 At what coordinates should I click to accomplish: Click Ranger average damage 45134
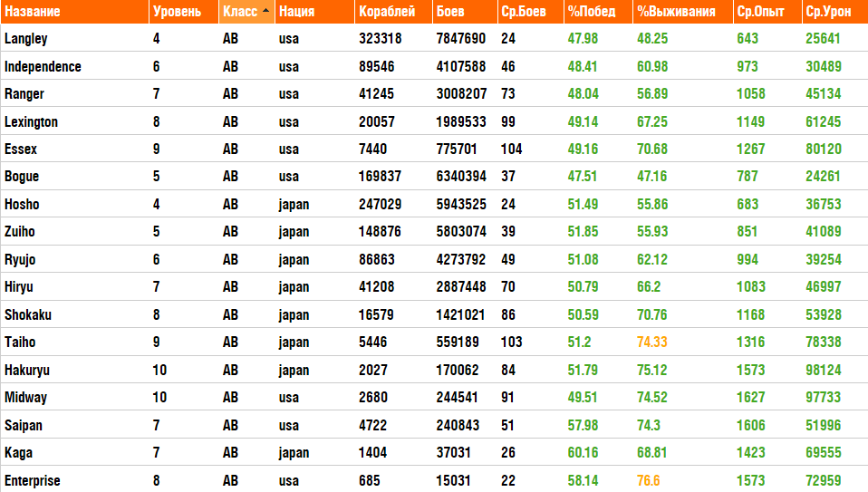click(x=824, y=94)
